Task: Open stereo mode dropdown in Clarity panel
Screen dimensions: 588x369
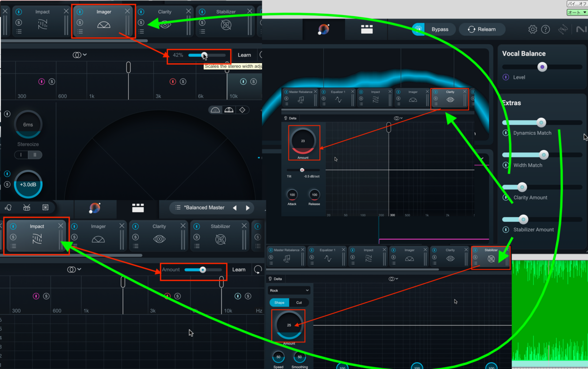Action: (398, 118)
